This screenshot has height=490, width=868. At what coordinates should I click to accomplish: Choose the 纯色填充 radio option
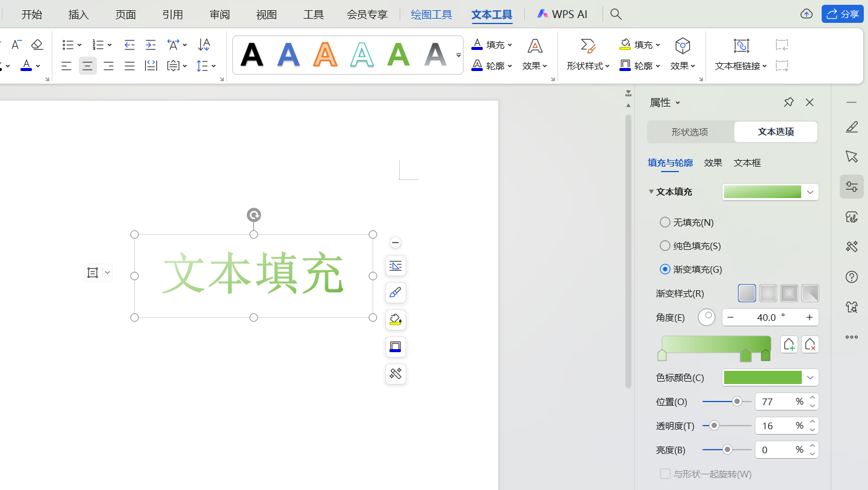coord(665,246)
